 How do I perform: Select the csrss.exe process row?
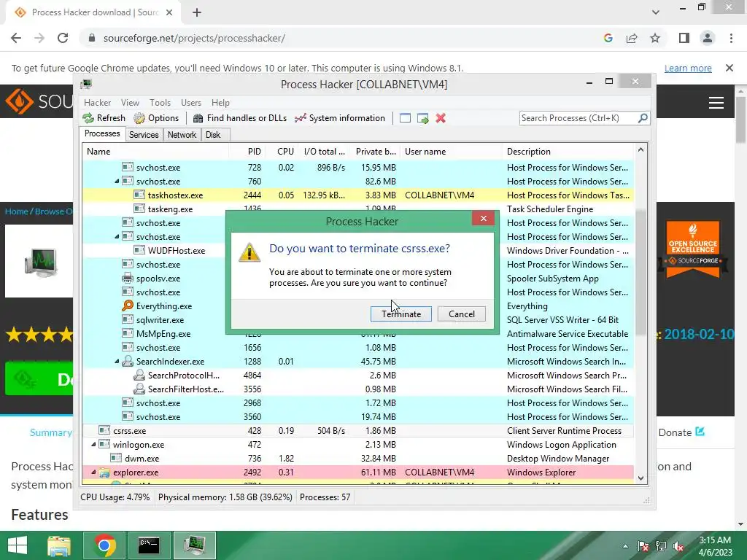pyautogui.click(x=357, y=430)
